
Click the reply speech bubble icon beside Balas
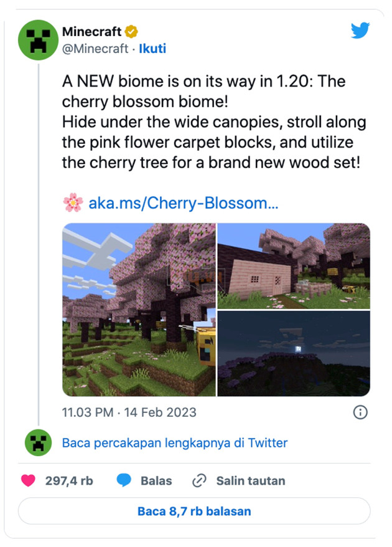pyautogui.click(x=124, y=480)
